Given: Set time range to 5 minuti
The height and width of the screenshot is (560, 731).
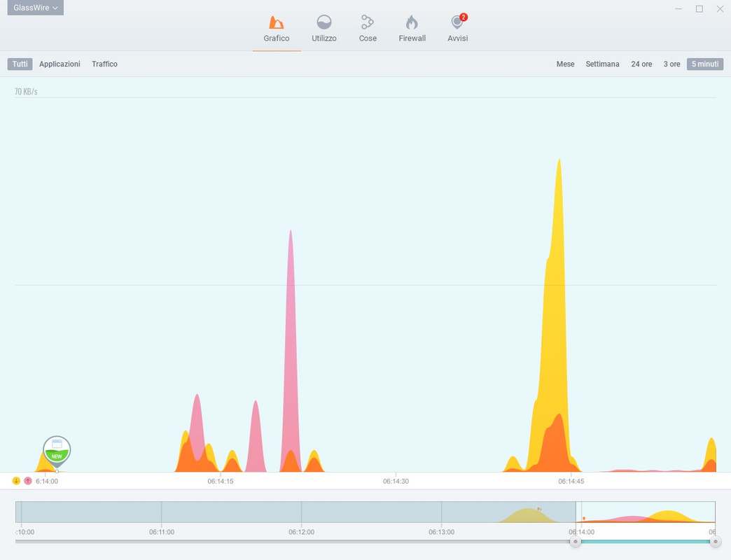Looking at the screenshot, I should [x=705, y=64].
